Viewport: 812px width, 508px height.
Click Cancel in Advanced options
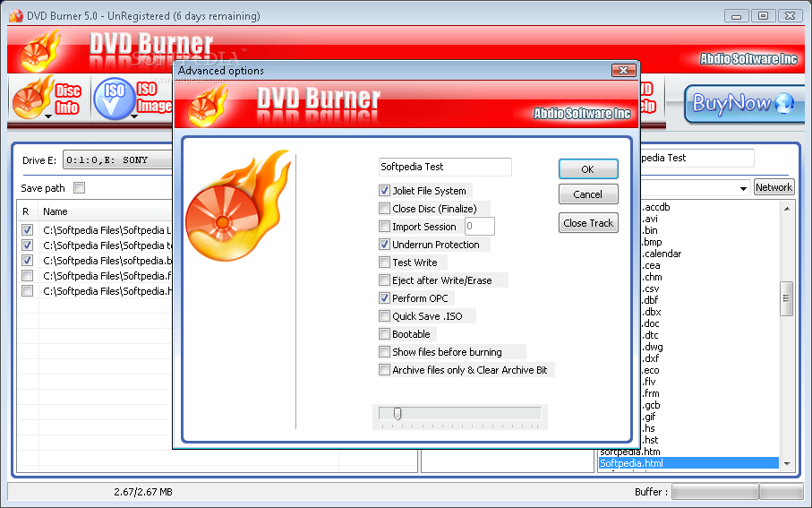coord(588,194)
